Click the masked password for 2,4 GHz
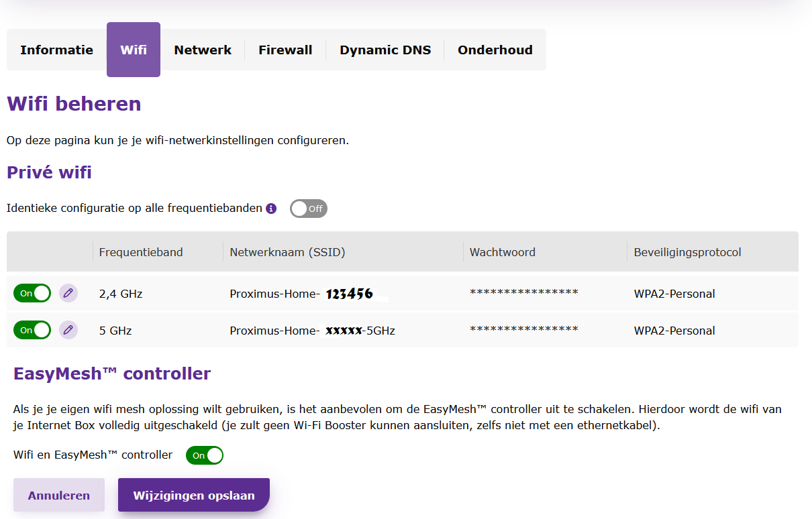 click(x=523, y=293)
